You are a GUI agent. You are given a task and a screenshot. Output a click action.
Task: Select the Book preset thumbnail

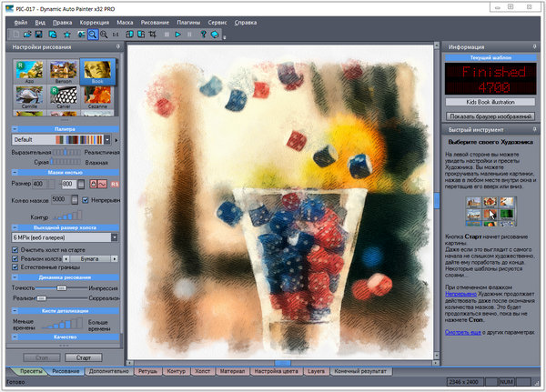tap(98, 72)
